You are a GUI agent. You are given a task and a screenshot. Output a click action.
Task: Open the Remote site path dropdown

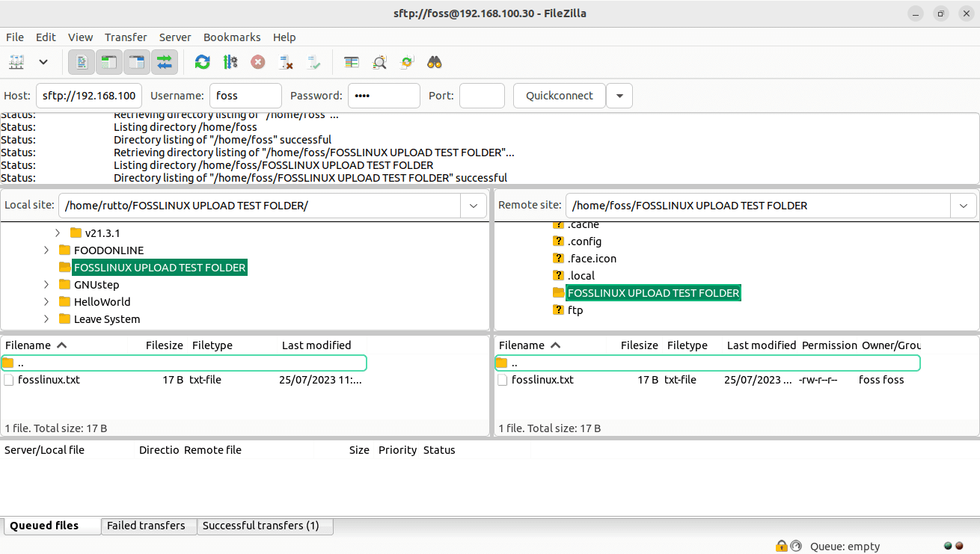[x=964, y=205]
